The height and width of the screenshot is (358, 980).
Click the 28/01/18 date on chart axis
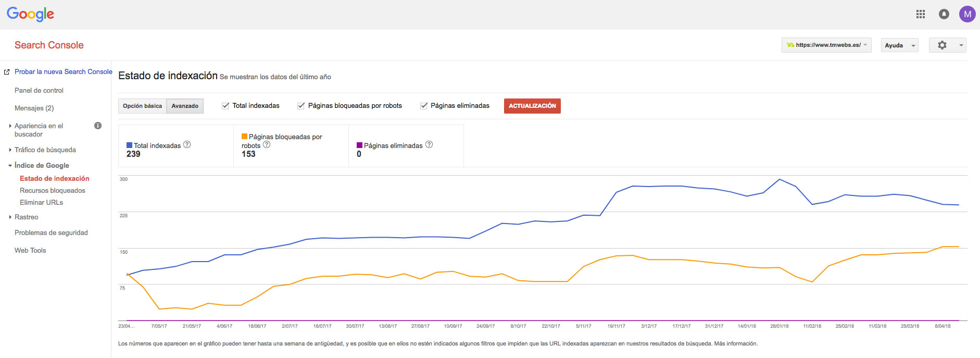point(780,326)
